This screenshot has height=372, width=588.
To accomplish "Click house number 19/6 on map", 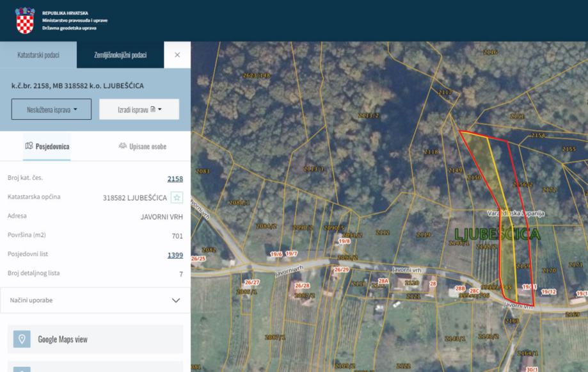I will pos(276,254).
